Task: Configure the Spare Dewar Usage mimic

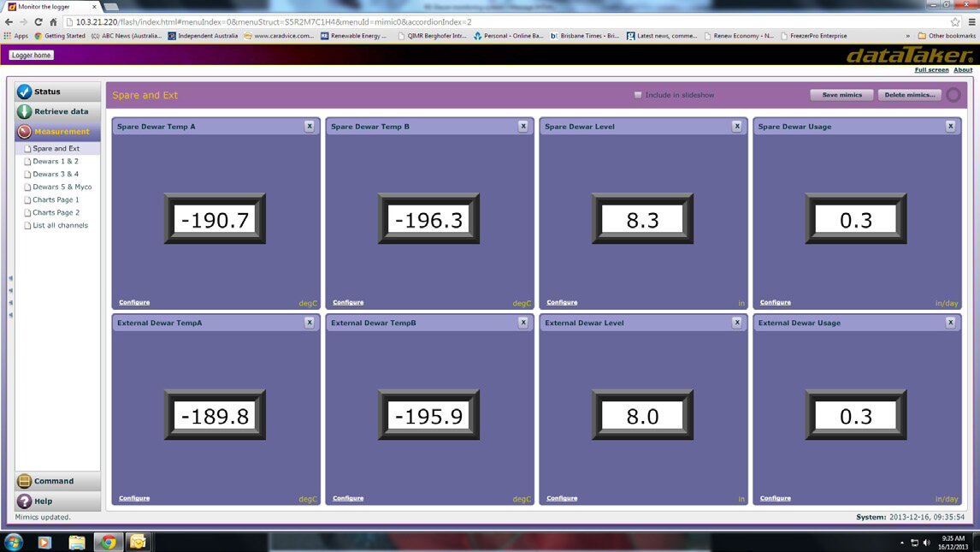Action: click(x=776, y=302)
